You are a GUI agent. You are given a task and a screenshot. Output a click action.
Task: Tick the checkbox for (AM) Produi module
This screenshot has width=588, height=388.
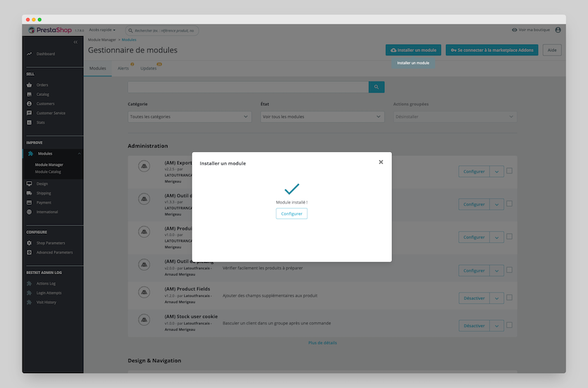[x=510, y=237]
